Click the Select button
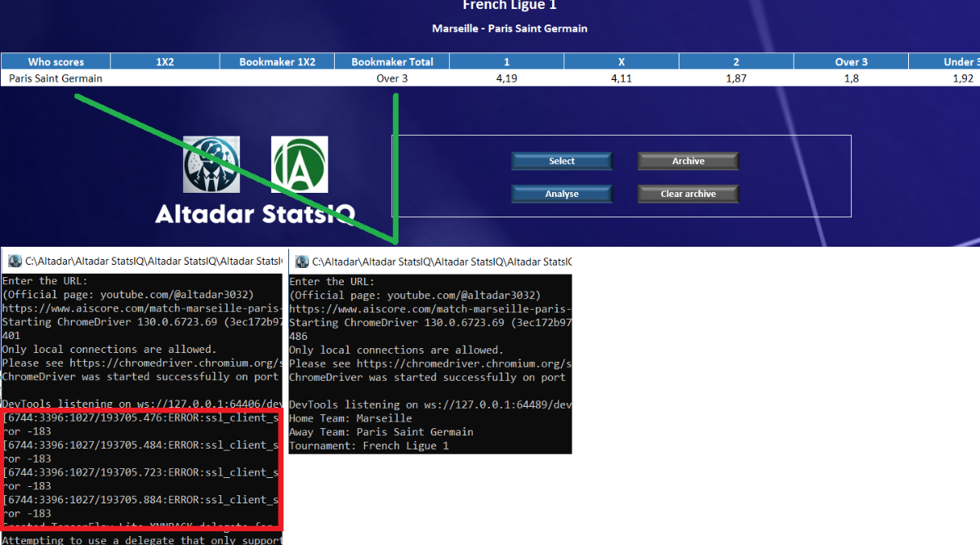Viewport: 980px width, 545px height. click(x=562, y=161)
